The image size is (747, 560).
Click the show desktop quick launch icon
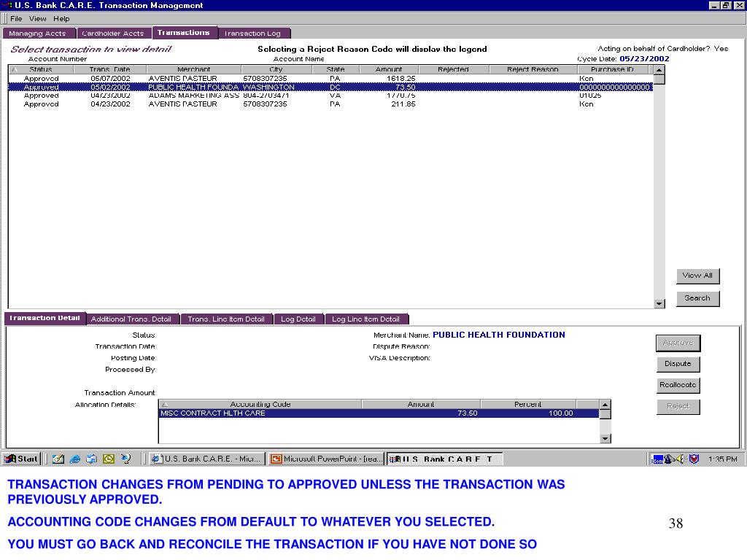click(91, 459)
